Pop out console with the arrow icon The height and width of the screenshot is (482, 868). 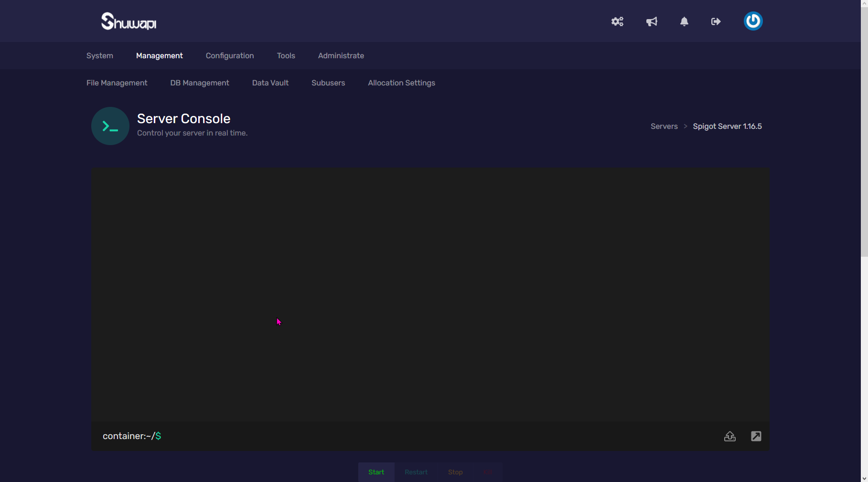point(756,436)
